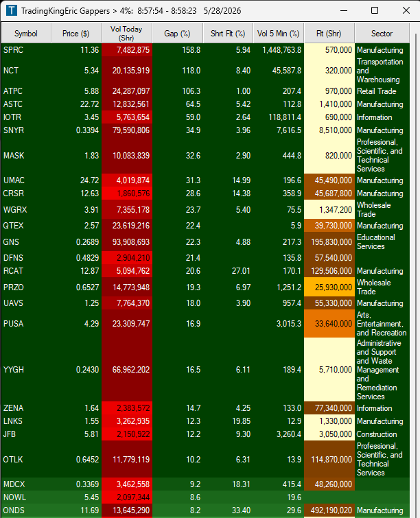This screenshot has width=420, height=518.
Task: Select the PUSA symbol
Action: (14, 323)
